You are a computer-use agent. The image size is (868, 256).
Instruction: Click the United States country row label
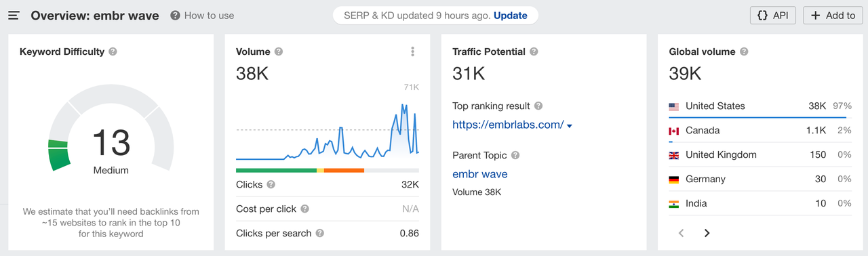[715, 106]
